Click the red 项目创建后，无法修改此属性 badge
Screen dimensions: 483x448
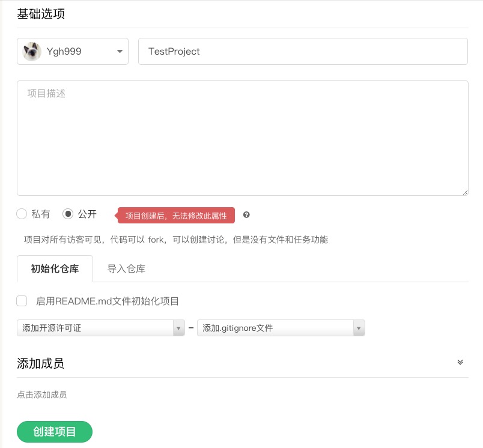(176, 216)
